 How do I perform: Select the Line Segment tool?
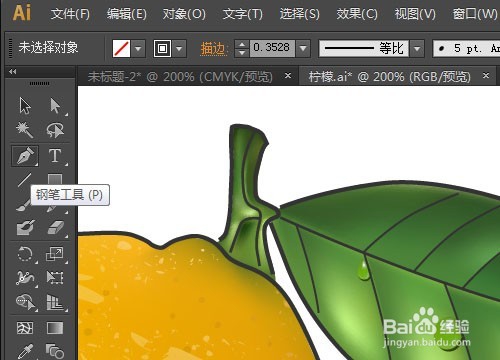(24, 180)
